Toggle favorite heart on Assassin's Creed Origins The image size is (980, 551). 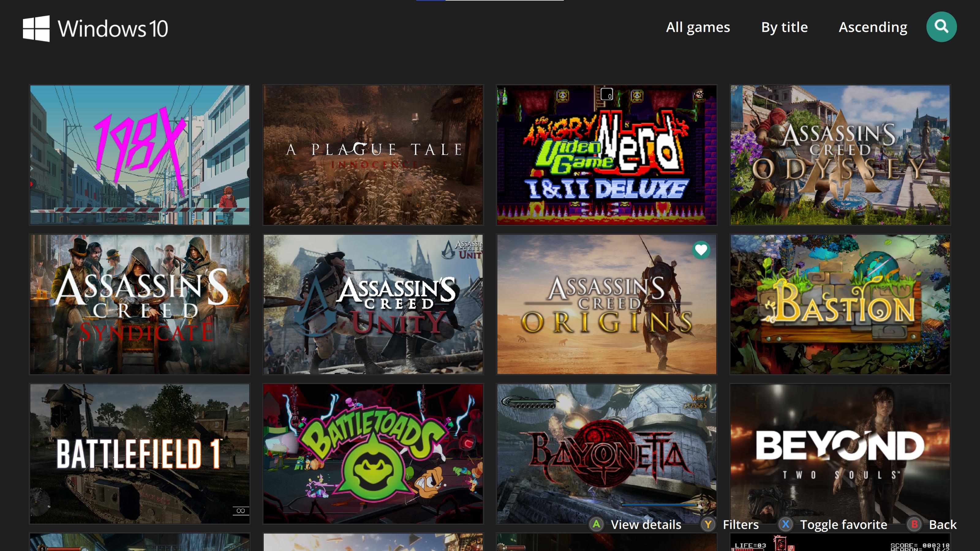point(701,250)
